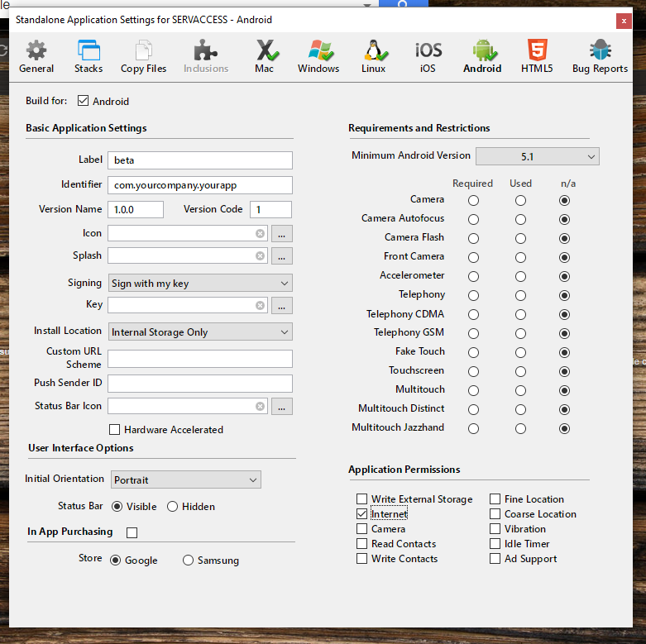Switch to Windows build settings
This screenshot has height=644, width=646.
tap(318, 56)
